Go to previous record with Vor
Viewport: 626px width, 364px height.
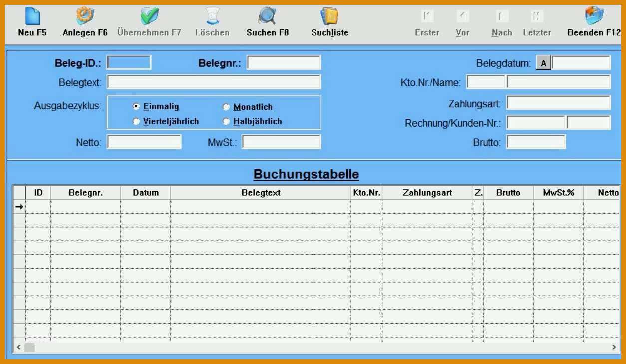462,17
